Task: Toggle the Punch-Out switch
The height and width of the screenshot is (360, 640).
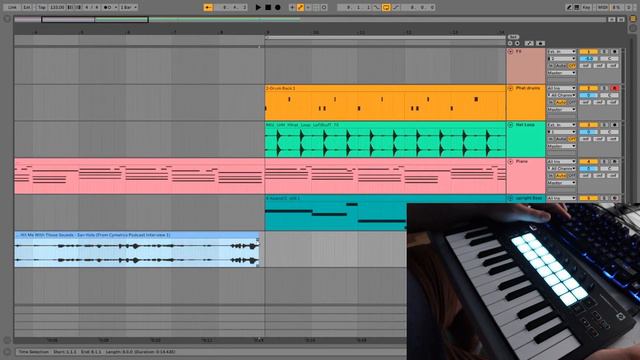Action: coord(396,7)
